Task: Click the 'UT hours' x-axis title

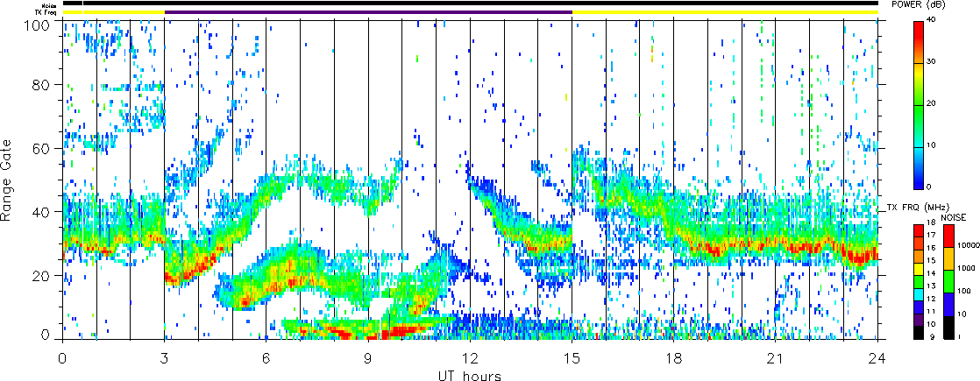Action: (469, 375)
